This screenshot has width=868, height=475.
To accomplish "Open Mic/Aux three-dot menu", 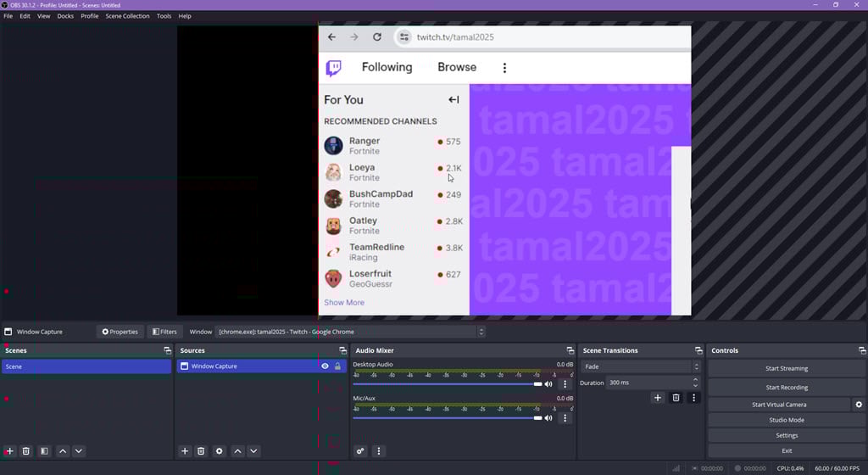I will click(x=565, y=418).
